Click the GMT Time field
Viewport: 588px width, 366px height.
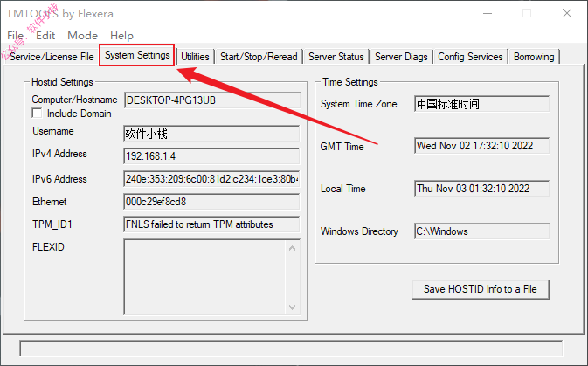point(482,146)
